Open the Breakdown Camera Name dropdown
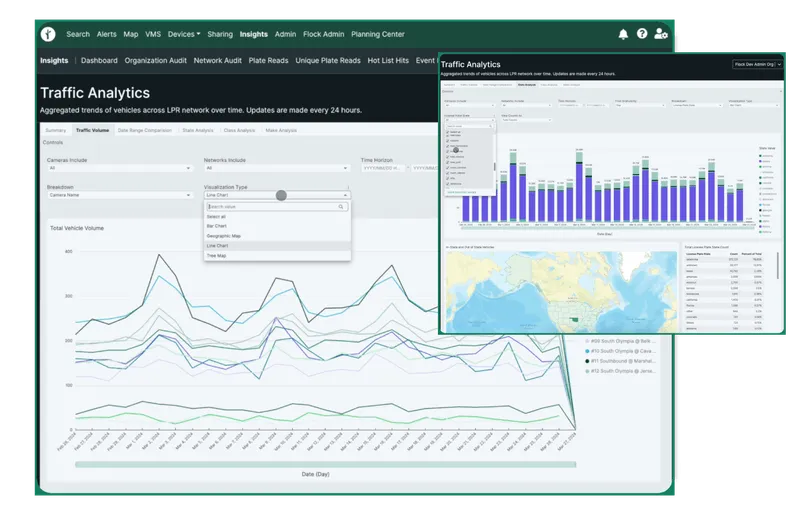 120,195
